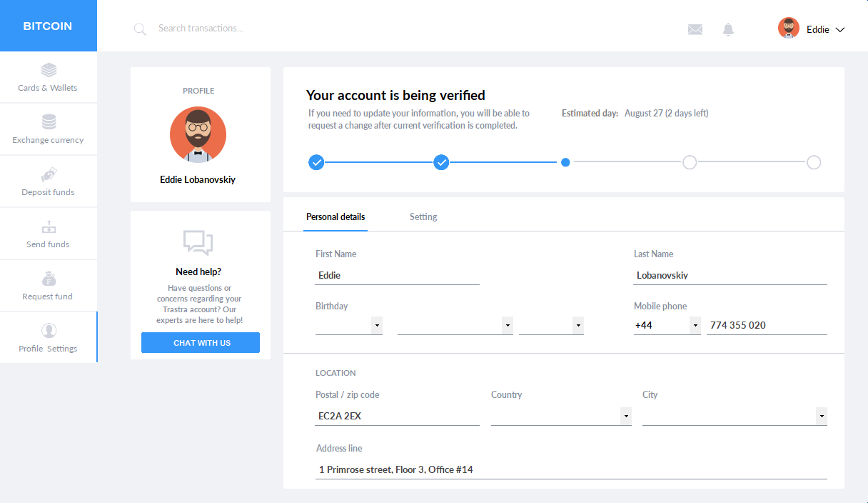Open the Country dropdown
868x503 pixels.
561,416
